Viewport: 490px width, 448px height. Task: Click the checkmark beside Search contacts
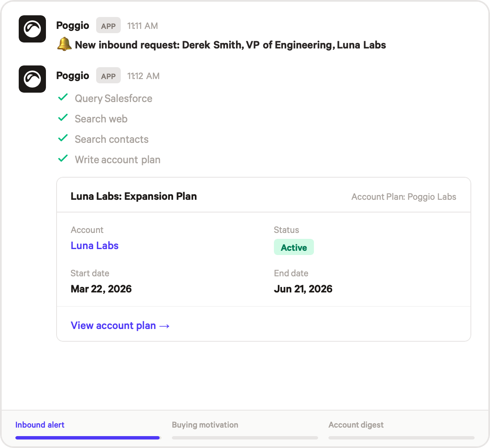pyautogui.click(x=63, y=138)
